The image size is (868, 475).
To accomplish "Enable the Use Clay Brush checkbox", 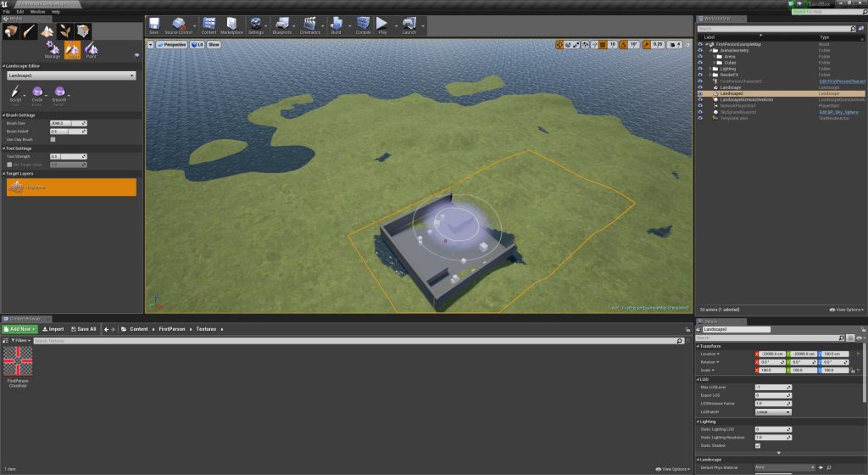I will 53,139.
